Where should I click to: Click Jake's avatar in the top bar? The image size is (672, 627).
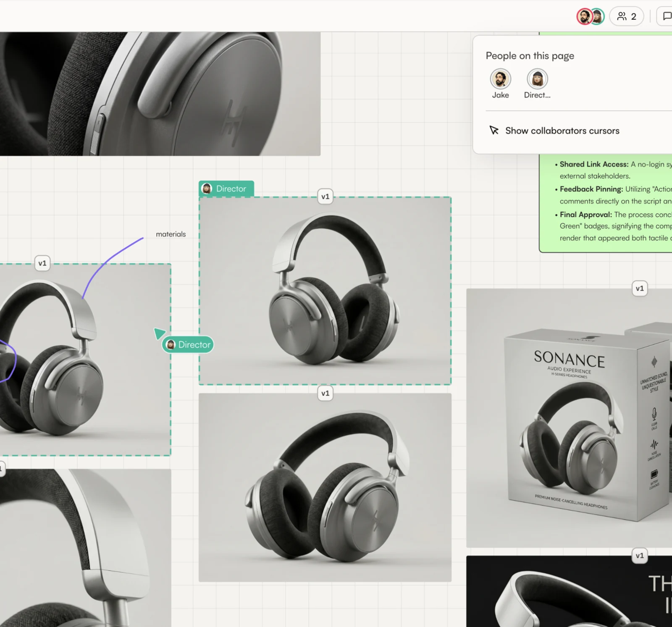click(x=584, y=16)
